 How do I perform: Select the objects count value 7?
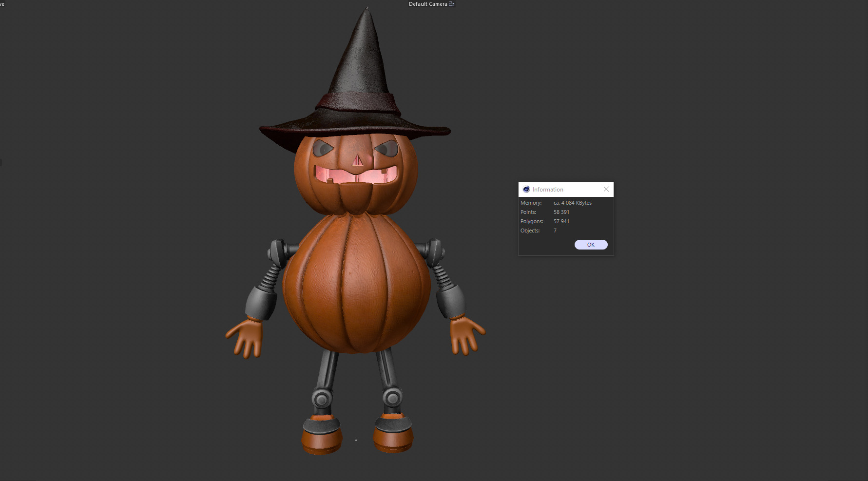click(555, 231)
